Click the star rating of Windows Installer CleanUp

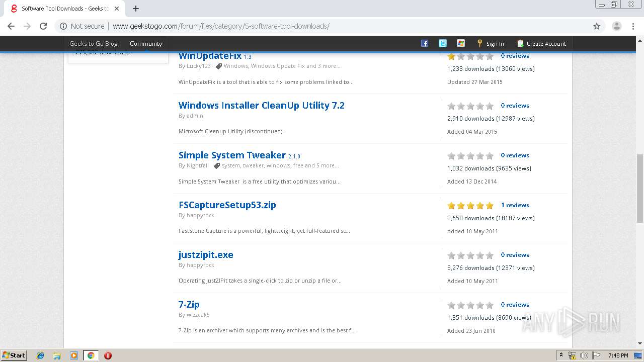pos(470,106)
